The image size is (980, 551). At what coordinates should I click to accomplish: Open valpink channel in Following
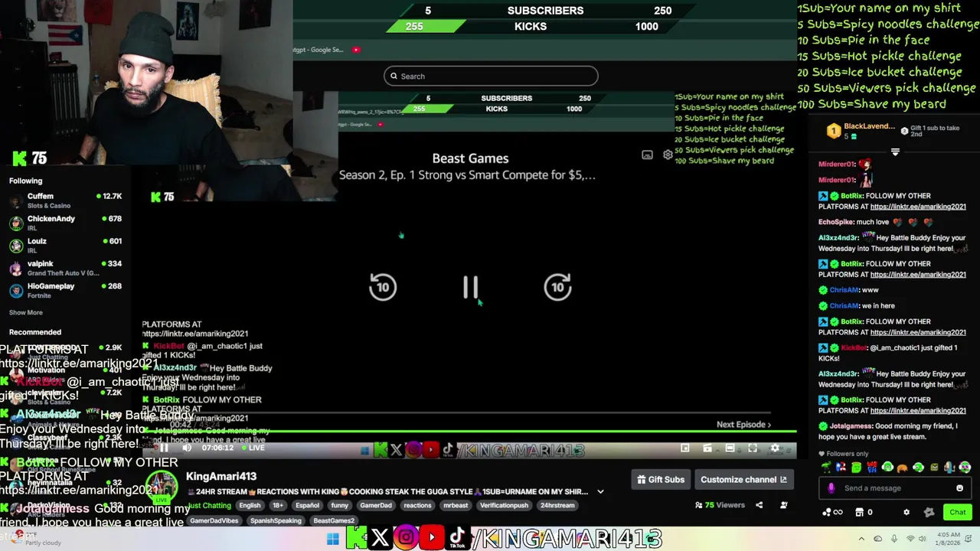(x=65, y=268)
